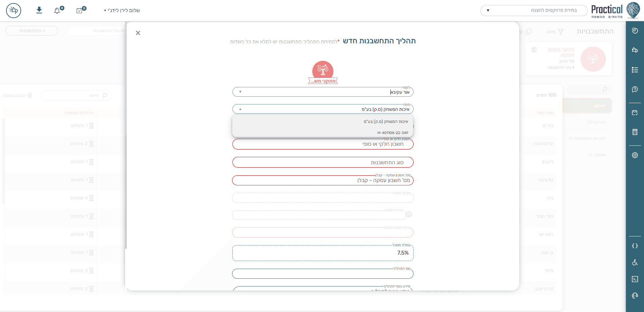Image resolution: width=644 pixels, height=312 pixels.
Task: Open the calculator icon in right sidebar
Action: click(635, 132)
